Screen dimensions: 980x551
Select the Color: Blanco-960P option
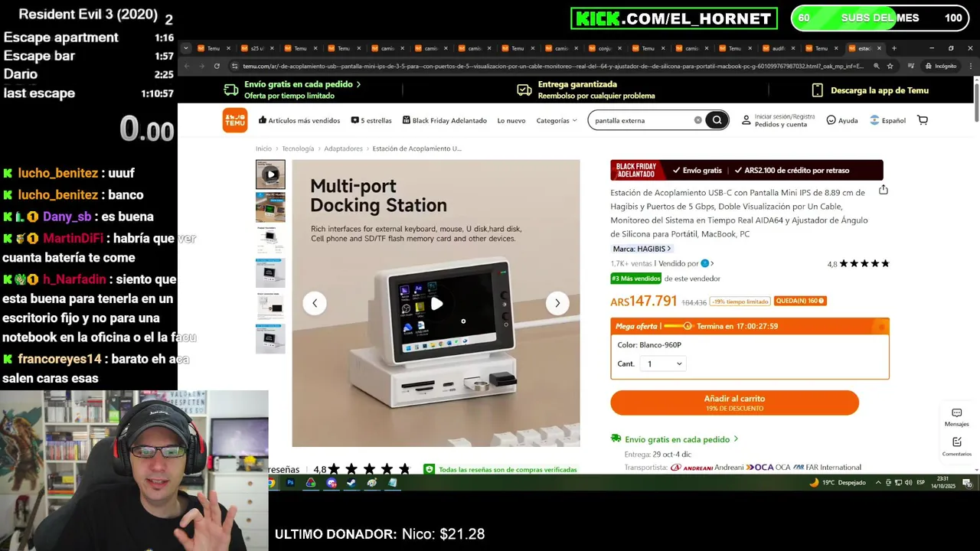click(x=649, y=345)
